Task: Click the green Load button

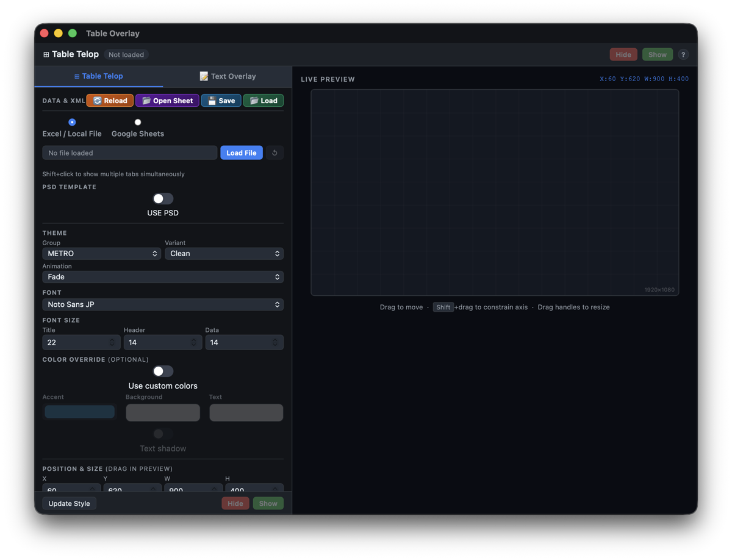Action: (x=264, y=101)
